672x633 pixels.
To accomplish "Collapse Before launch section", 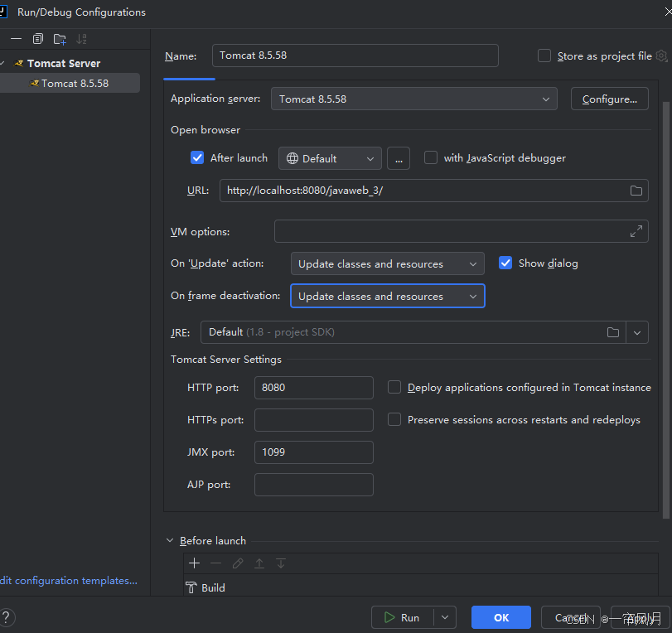I will point(170,540).
